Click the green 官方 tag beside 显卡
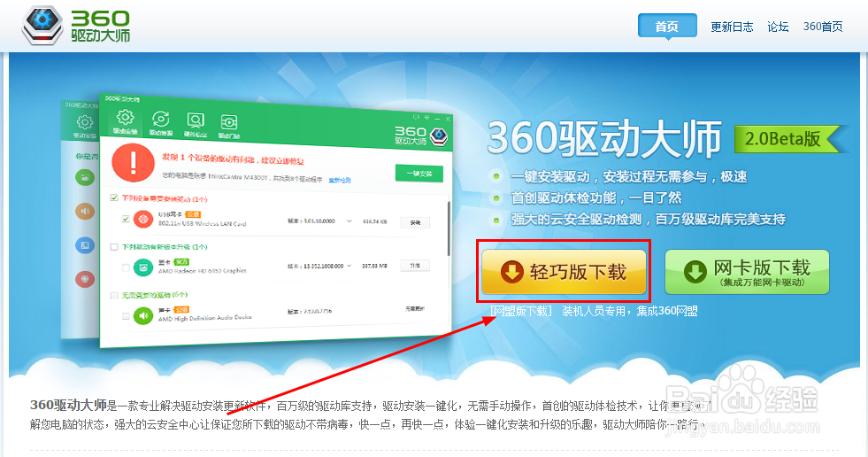Viewport: 868px width, 457px height. [x=181, y=261]
